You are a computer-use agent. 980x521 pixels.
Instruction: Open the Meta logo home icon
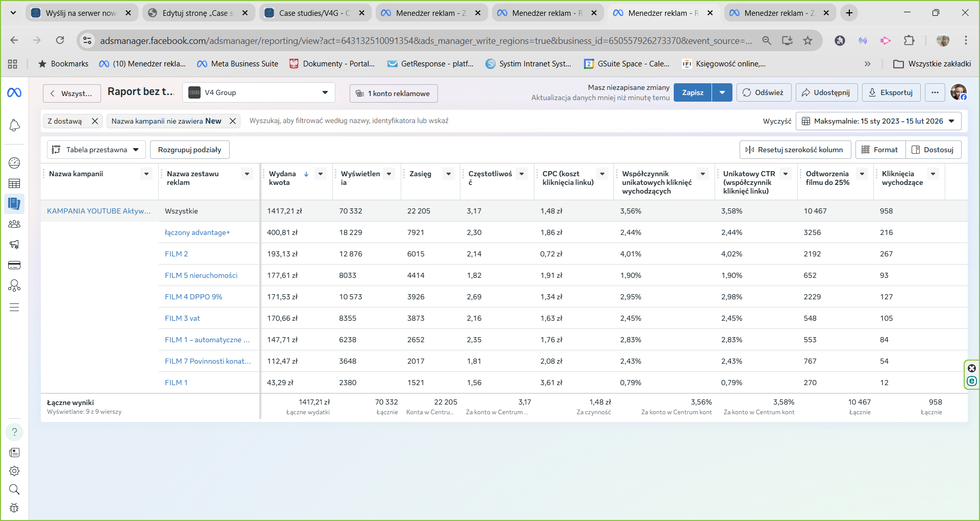(x=14, y=92)
